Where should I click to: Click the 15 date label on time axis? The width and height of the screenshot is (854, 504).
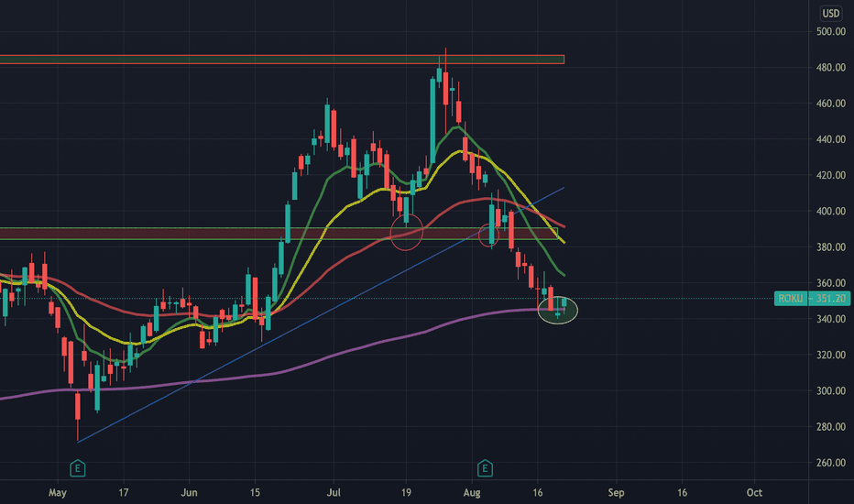point(255,493)
